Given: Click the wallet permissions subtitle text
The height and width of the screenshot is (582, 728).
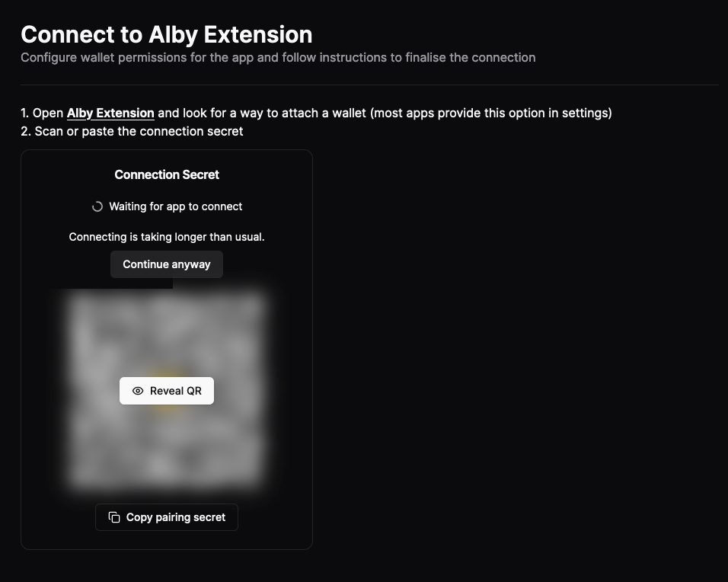Looking at the screenshot, I should [278, 57].
